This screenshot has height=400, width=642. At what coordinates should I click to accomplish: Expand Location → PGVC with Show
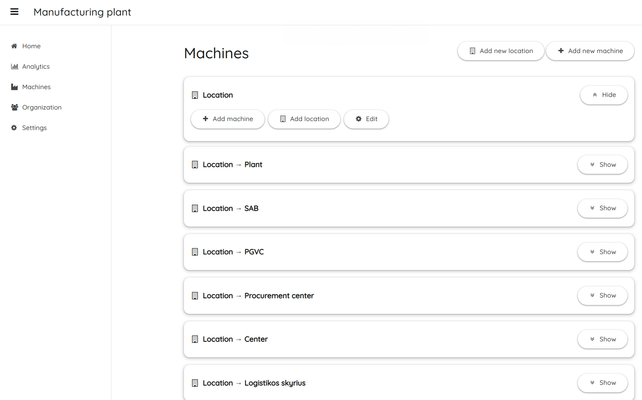(602, 252)
